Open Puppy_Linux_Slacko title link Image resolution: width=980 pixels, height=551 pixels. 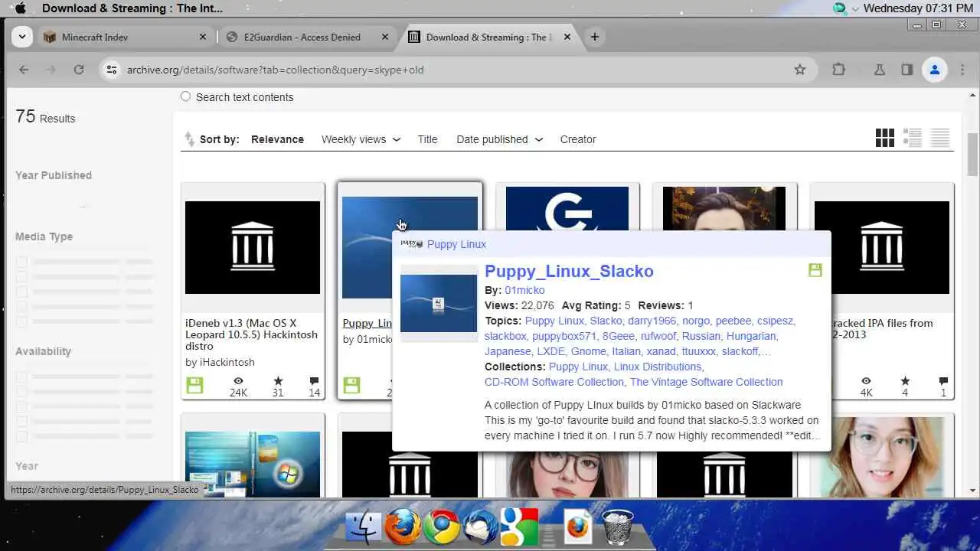[x=569, y=271]
